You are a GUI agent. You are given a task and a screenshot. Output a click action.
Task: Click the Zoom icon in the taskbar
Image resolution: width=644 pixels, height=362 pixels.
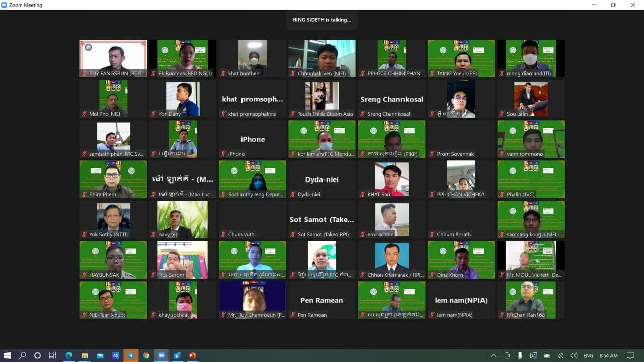point(162,355)
